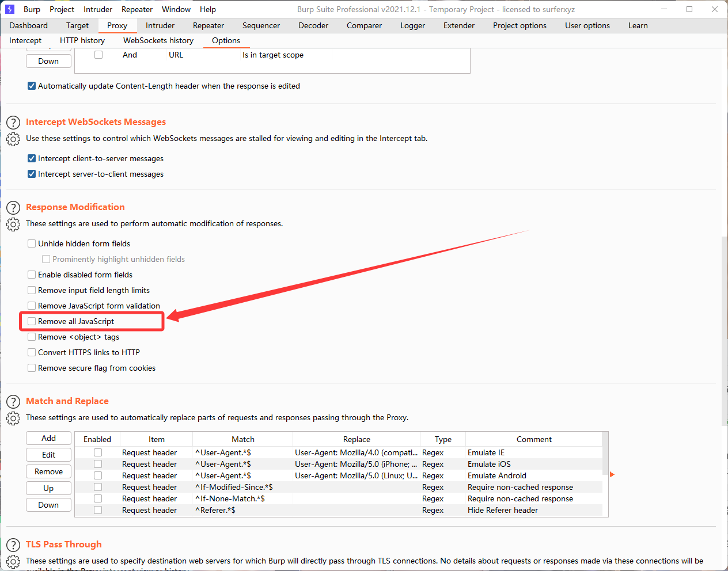The height and width of the screenshot is (571, 728).
Task: Select the ^If-None-Match.*$ match cell
Action: tap(242, 498)
